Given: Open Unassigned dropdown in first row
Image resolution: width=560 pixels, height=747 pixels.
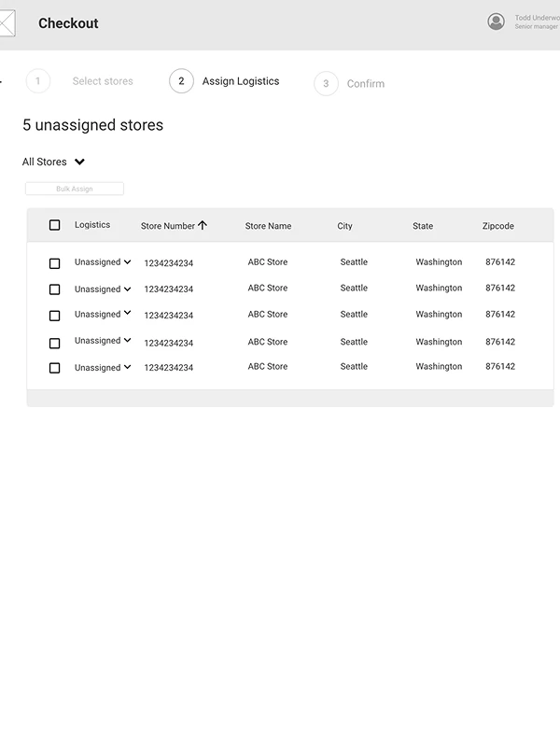Looking at the screenshot, I should click(103, 262).
